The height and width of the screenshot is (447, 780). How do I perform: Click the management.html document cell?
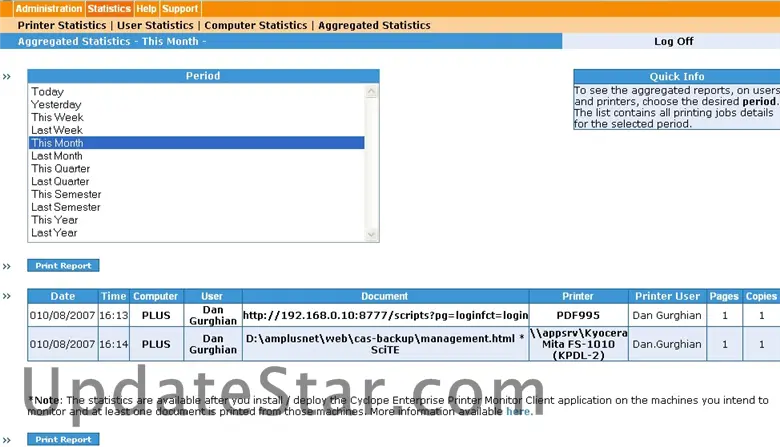coord(385,344)
